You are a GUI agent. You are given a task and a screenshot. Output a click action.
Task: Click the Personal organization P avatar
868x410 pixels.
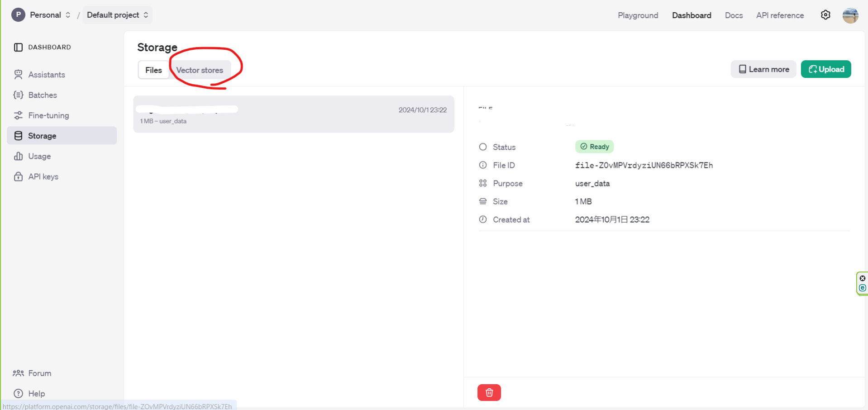click(x=18, y=15)
